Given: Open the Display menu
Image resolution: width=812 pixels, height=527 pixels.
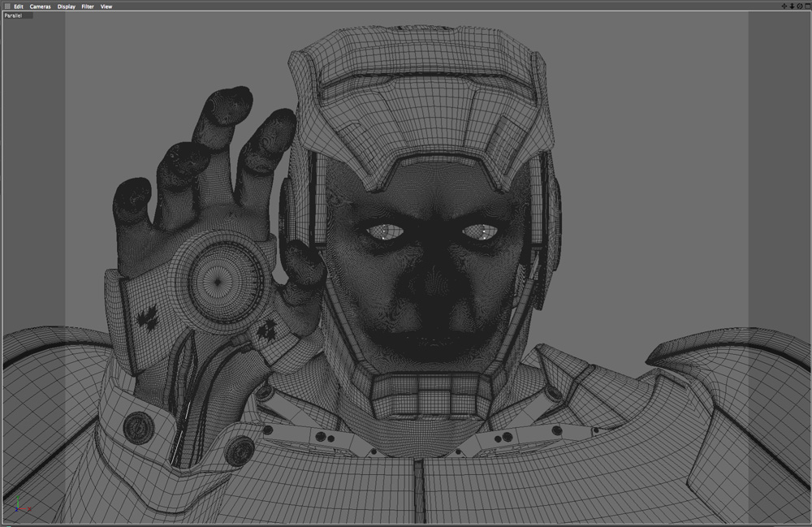Looking at the screenshot, I should point(67,6).
